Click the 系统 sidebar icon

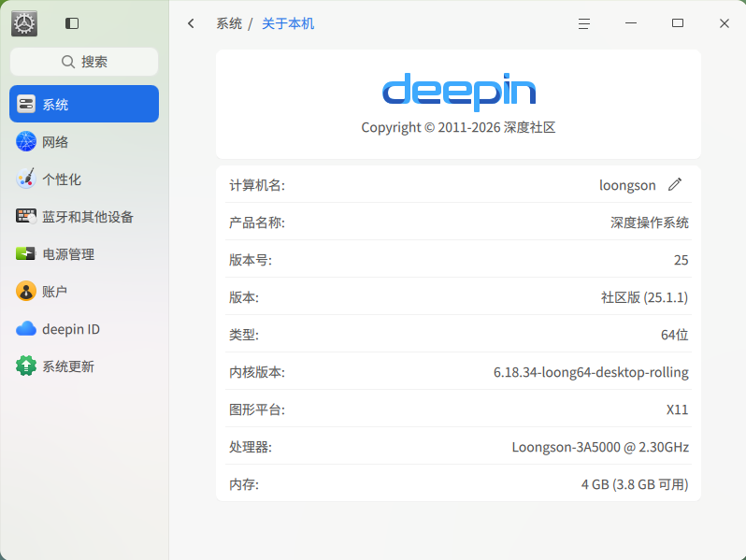pyautogui.click(x=26, y=104)
